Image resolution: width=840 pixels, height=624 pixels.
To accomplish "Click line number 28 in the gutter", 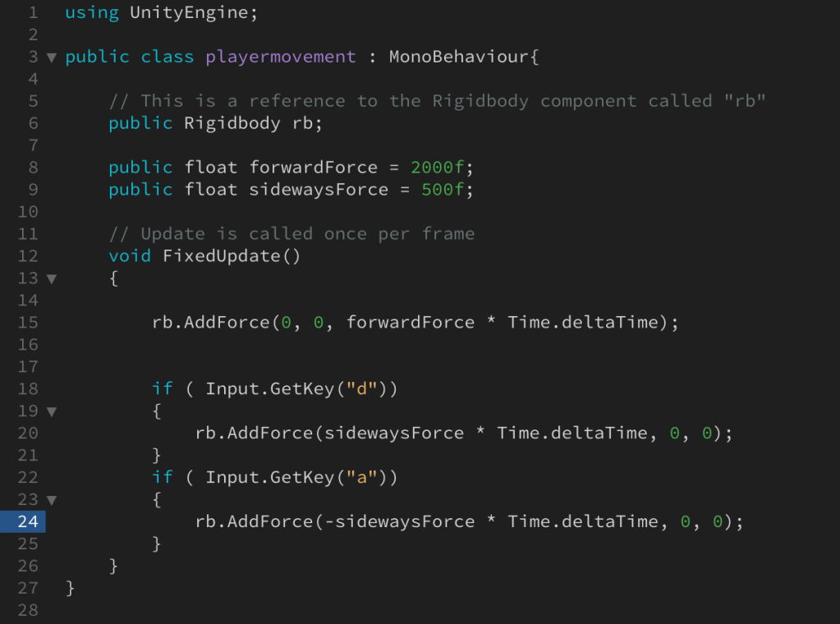I will click(x=27, y=610).
